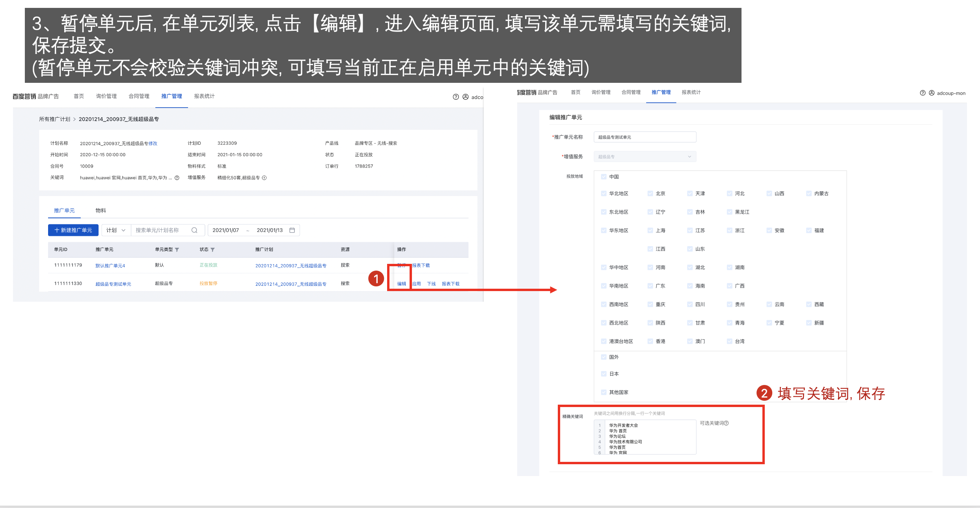
Task: Click the filter funnel icon beside 单元类型
Action: point(177,250)
